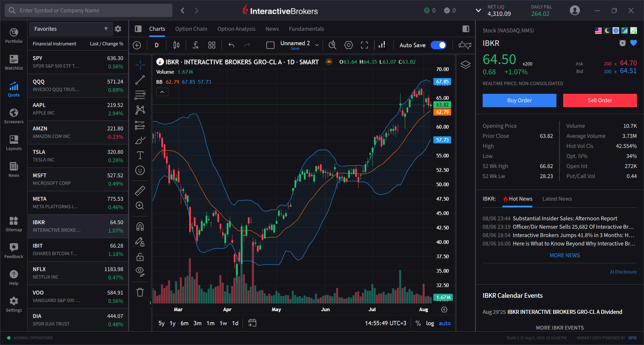The height and width of the screenshot is (345, 644).
Task: Open the Substantial Insider Sales news headline
Action: 565,218
